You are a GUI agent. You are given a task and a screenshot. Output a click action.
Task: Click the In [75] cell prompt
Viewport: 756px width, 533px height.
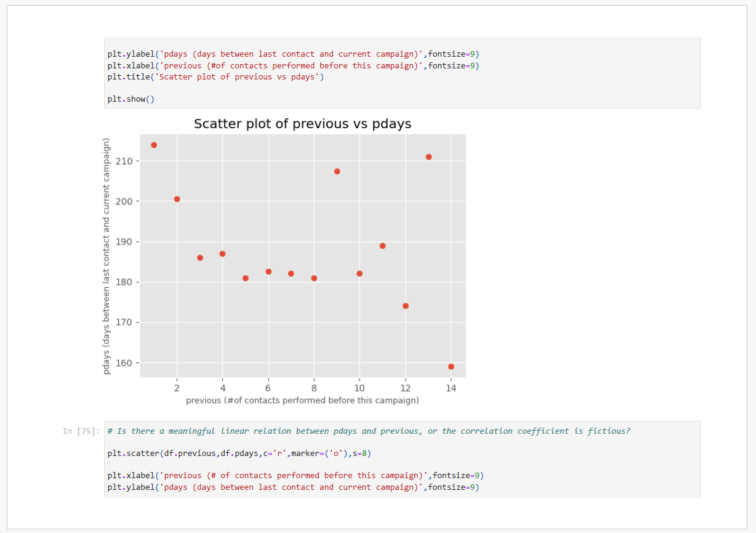[x=81, y=431]
